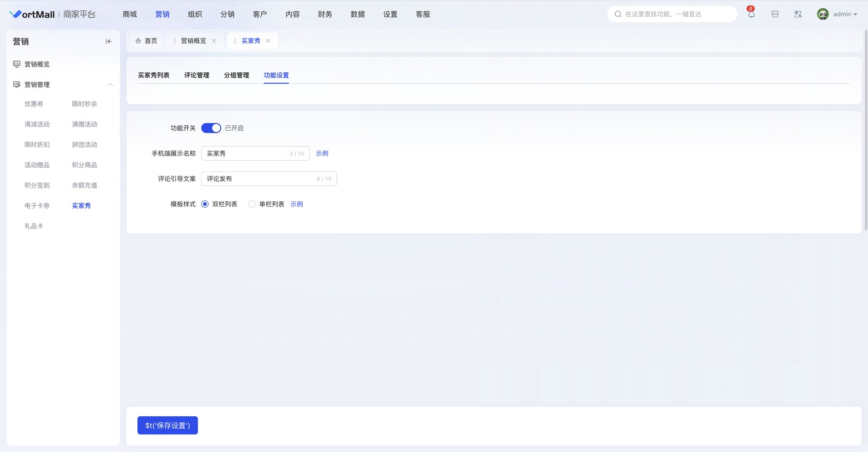
Task: Toggle the 功能开关 switch off
Action: point(211,128)
